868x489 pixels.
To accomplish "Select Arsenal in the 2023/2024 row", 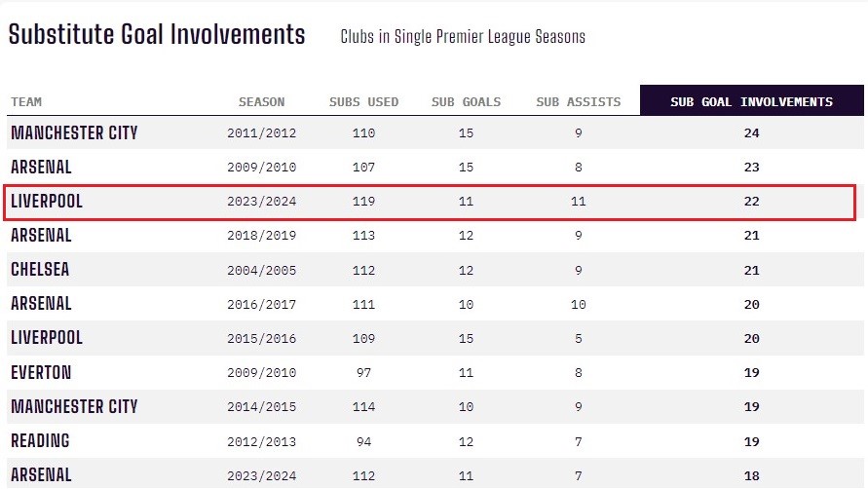I will 41,474.
